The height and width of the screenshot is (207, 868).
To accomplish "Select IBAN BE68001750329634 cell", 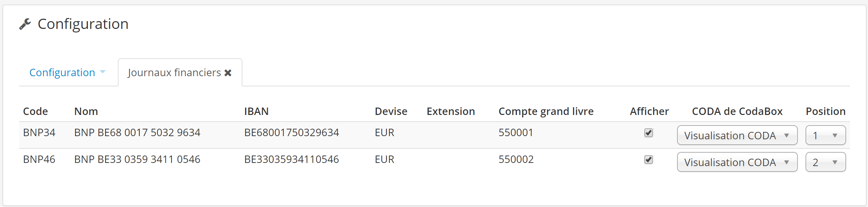I will [x=291, y=133].
